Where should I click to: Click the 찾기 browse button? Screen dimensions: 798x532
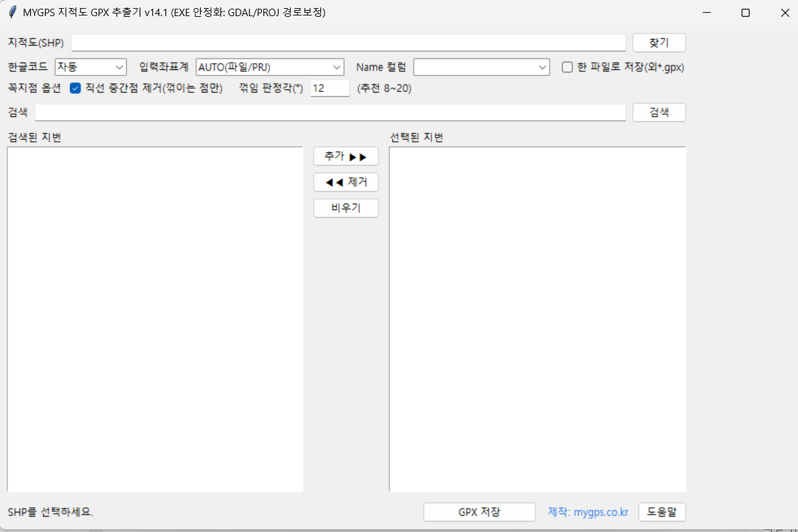(658, 43)
